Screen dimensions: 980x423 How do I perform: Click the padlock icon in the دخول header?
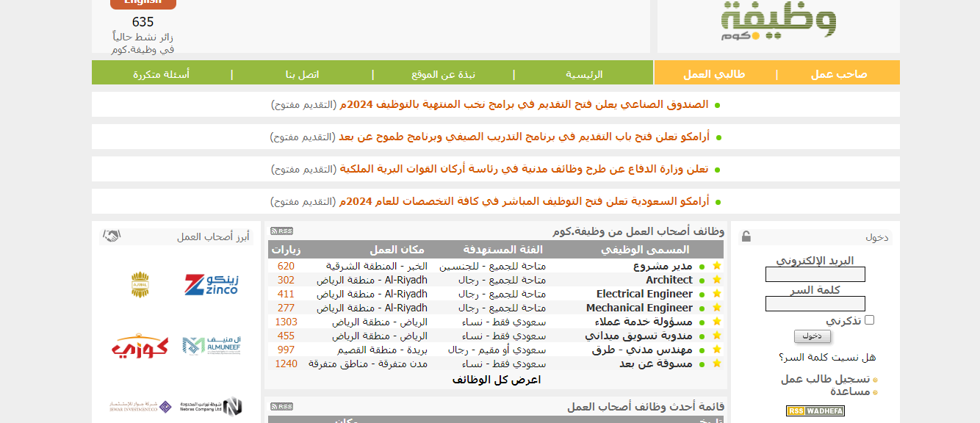(x=746, y=236)
